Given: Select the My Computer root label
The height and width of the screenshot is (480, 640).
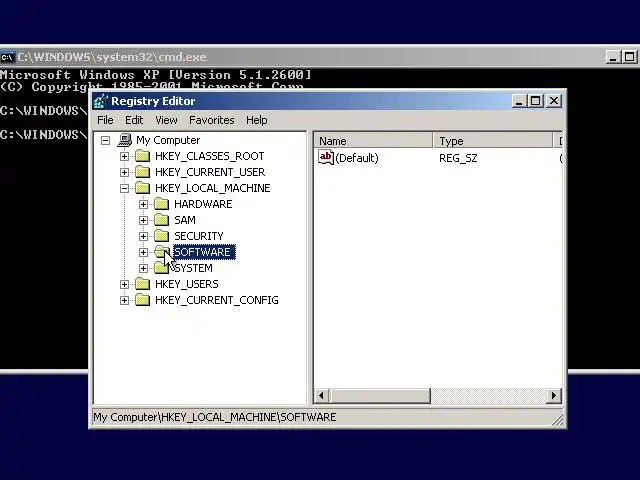Looking at the screenshot, I should click(168, 140).
